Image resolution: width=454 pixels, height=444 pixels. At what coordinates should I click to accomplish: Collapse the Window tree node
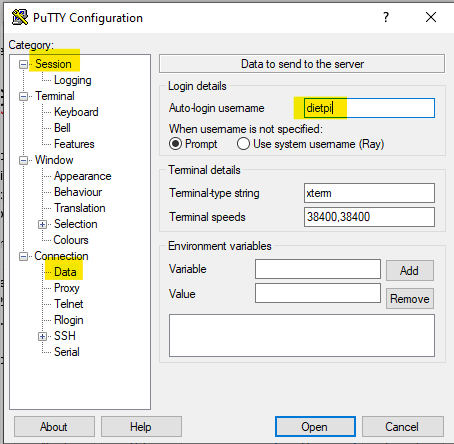(x=23, y=160)
